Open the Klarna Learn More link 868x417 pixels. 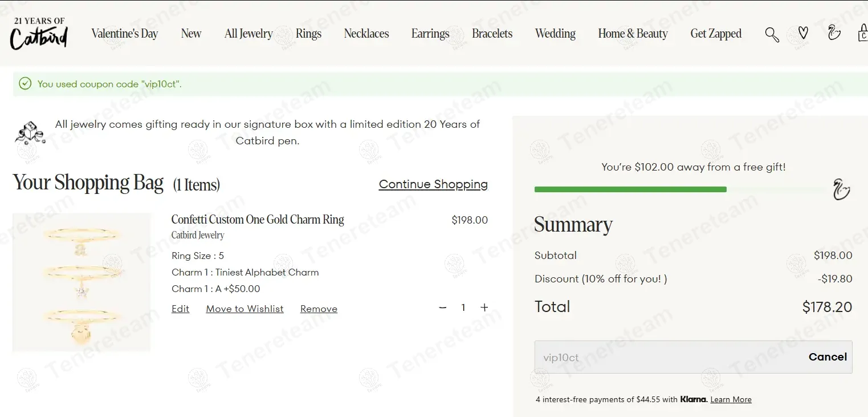point(731,399)
